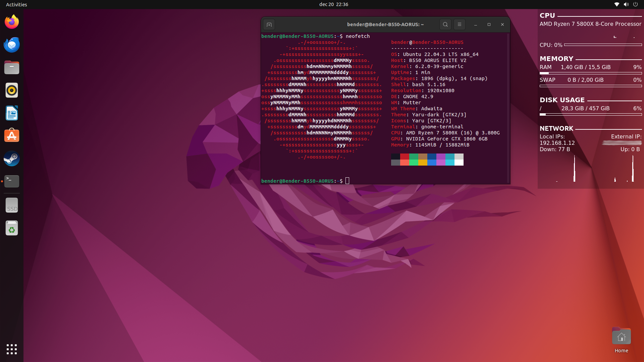Click the green swatch in neofetch palette

(414, 157)
